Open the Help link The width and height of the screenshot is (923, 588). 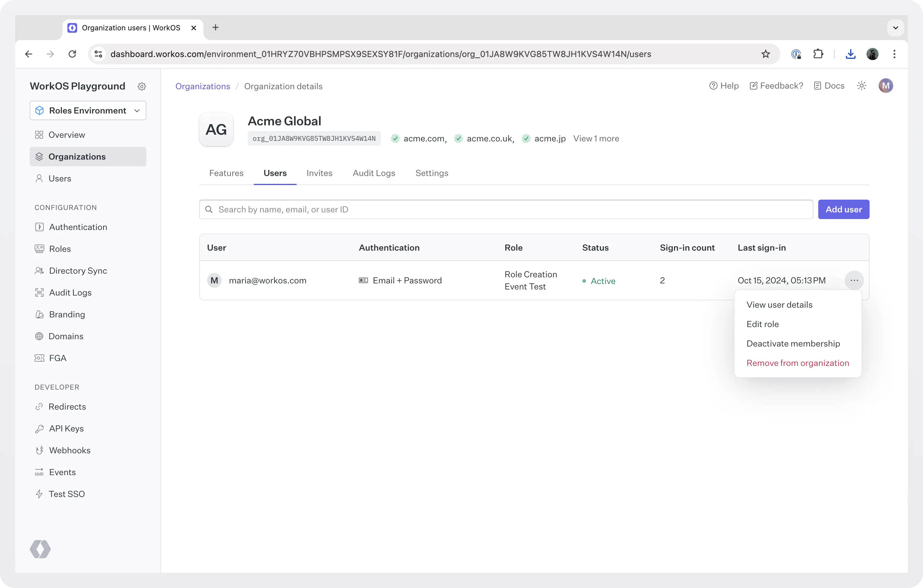coord(724,86)
